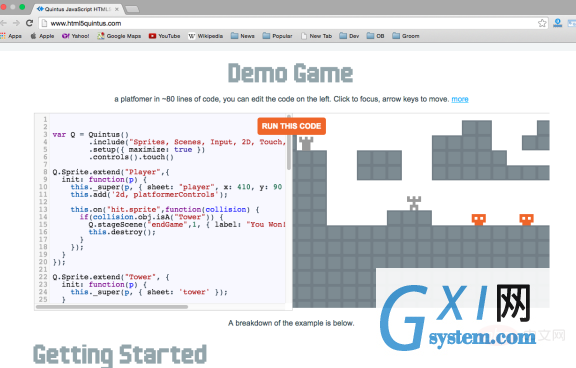Reload the page with the refresh icon
This screenshot has width=576, height=368.
[29, 23]
